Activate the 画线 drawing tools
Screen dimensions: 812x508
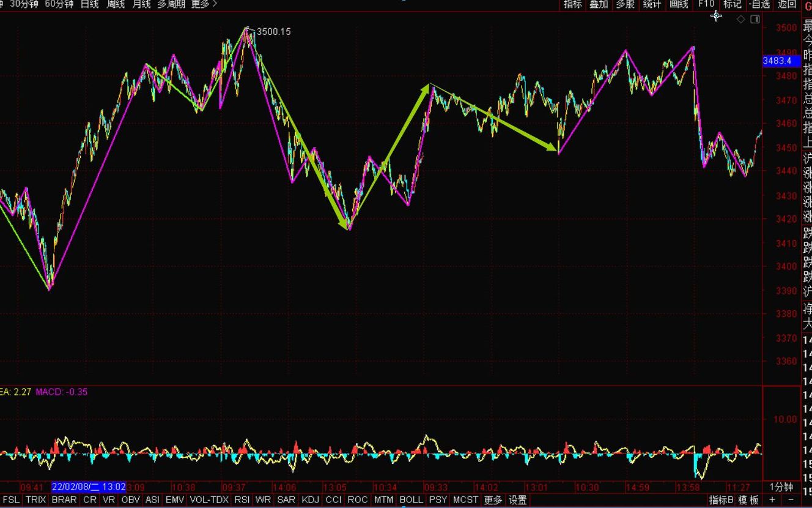pos(679,4)
